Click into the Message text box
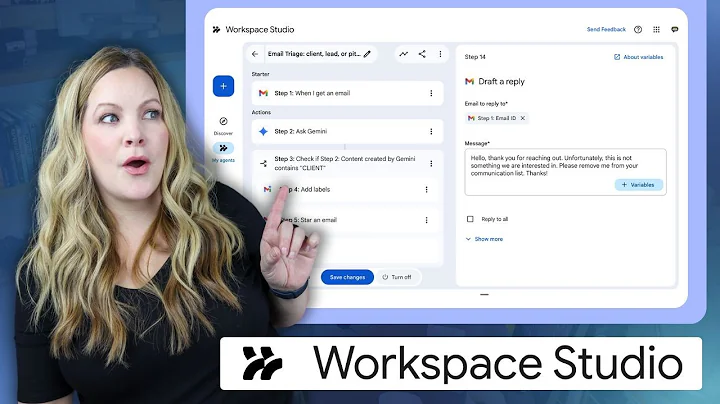This screenshot has height=404, width=720. coord(565,172)
